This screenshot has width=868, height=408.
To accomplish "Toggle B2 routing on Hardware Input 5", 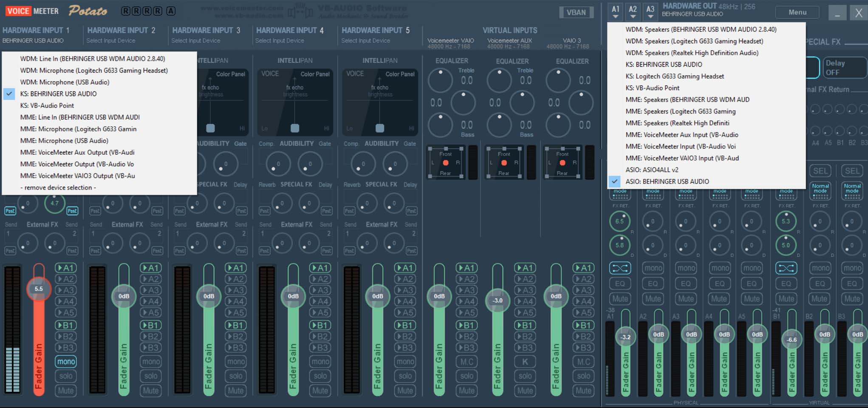I will click(405, 336).
